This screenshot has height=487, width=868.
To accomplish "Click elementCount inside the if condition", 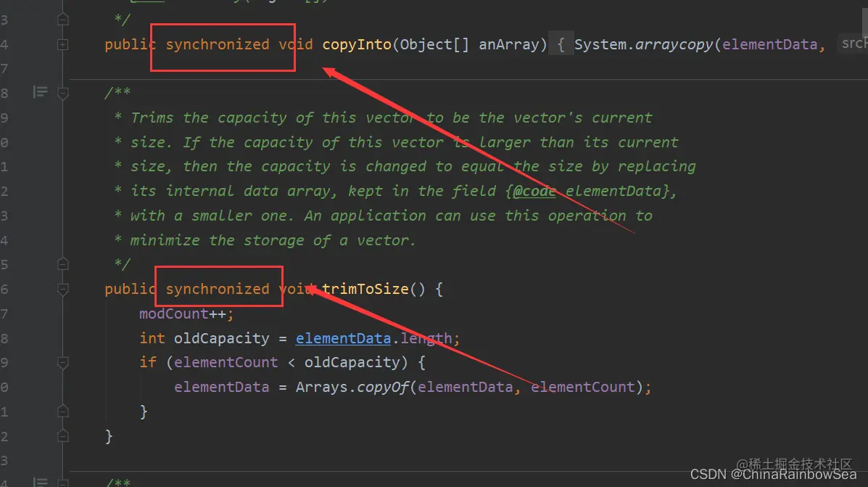I will coord(226,362).
